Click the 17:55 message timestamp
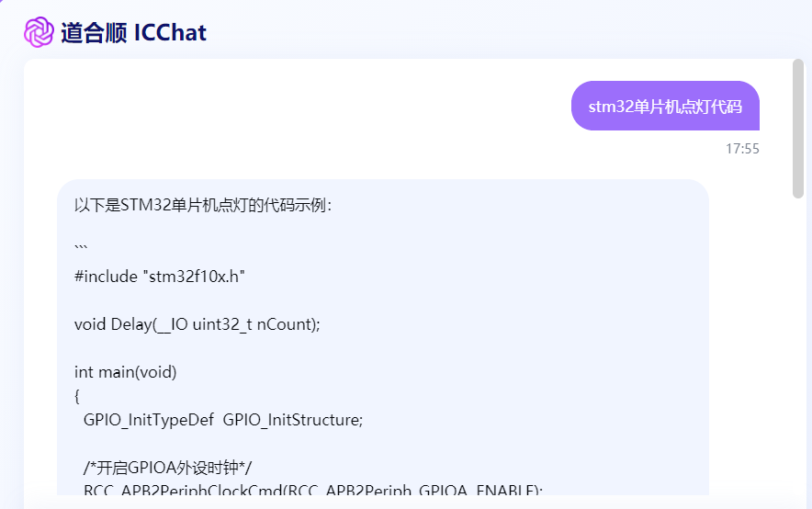 pos(742,149)
